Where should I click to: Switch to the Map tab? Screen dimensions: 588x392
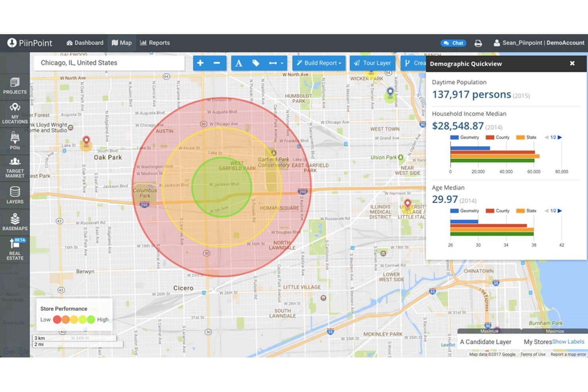coord(122,43)
